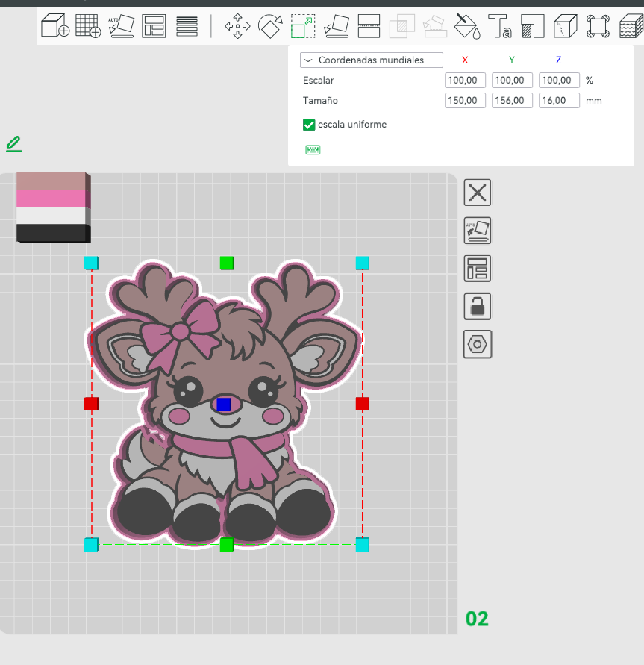The width and height of the screenshot is (644, 665).
Task: Click the Escalar Y percentage field
Action: click(512, 80)
